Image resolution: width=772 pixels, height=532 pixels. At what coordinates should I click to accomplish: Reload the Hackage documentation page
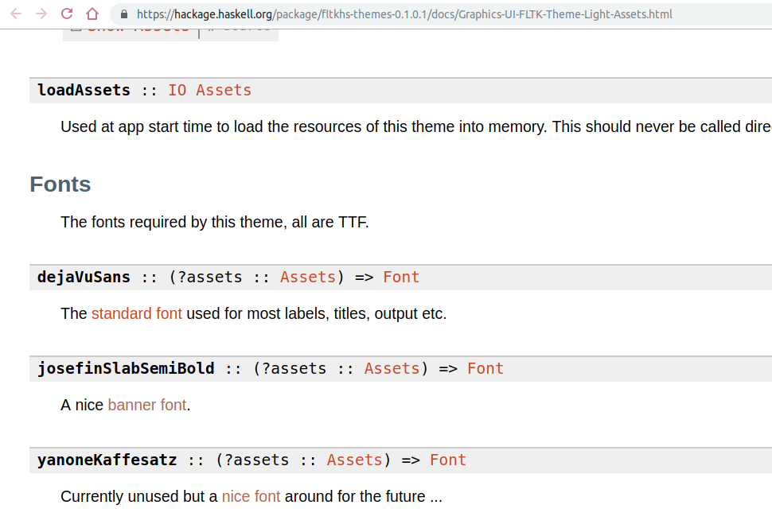67,14
